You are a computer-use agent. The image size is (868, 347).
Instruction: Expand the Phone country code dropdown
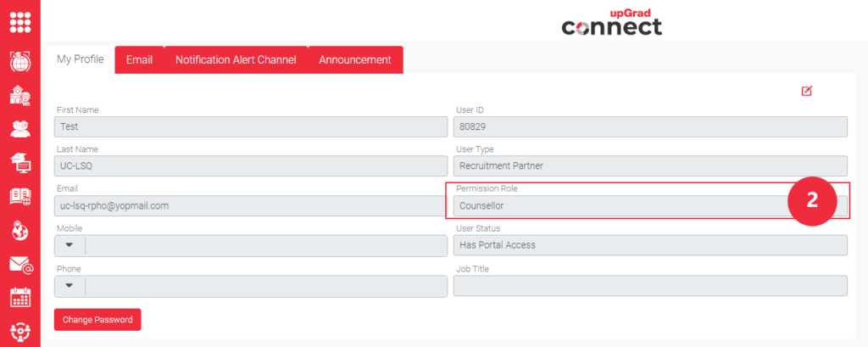point(70,286)
